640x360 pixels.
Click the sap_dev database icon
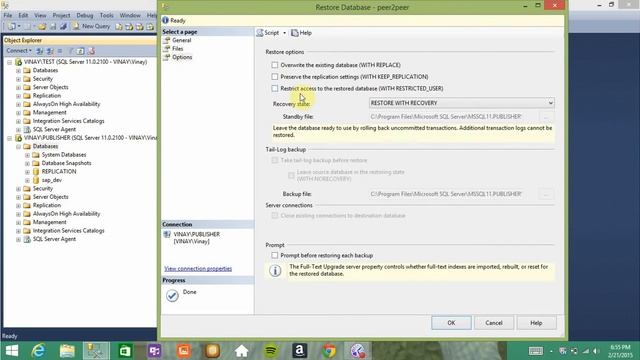36,180
